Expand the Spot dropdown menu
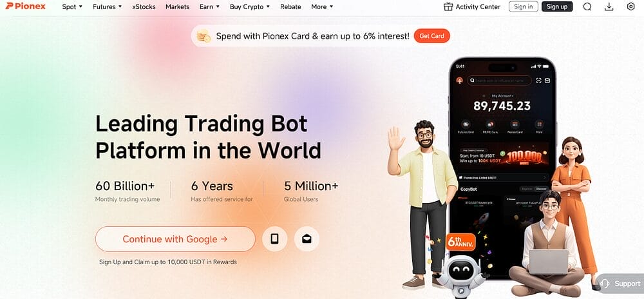 pos(72,6)
